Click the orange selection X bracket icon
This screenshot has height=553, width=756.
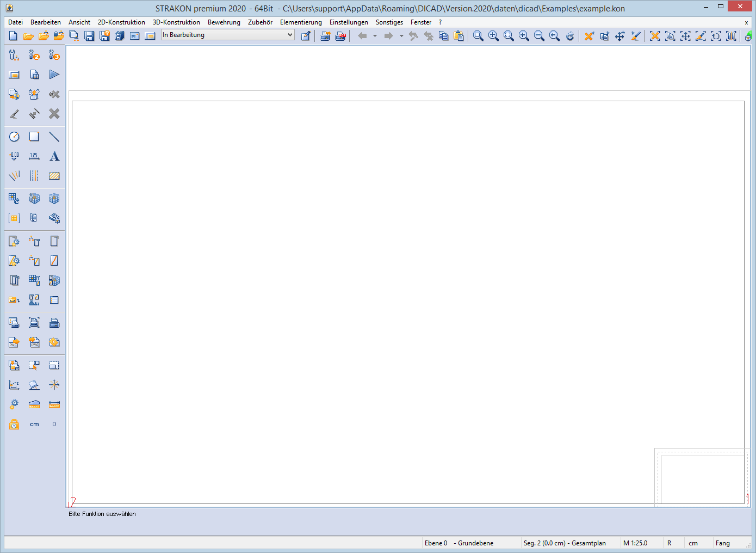tap(655, 36)
